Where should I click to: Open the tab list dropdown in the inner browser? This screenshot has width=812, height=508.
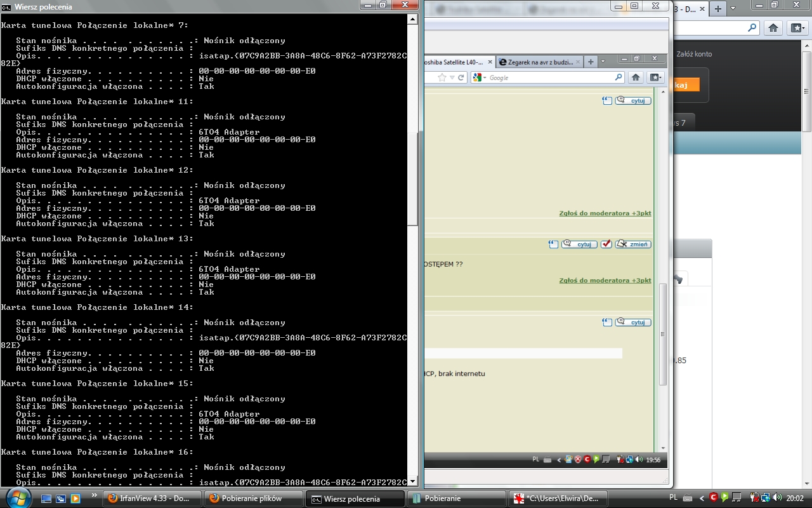(x=603, y=62)
